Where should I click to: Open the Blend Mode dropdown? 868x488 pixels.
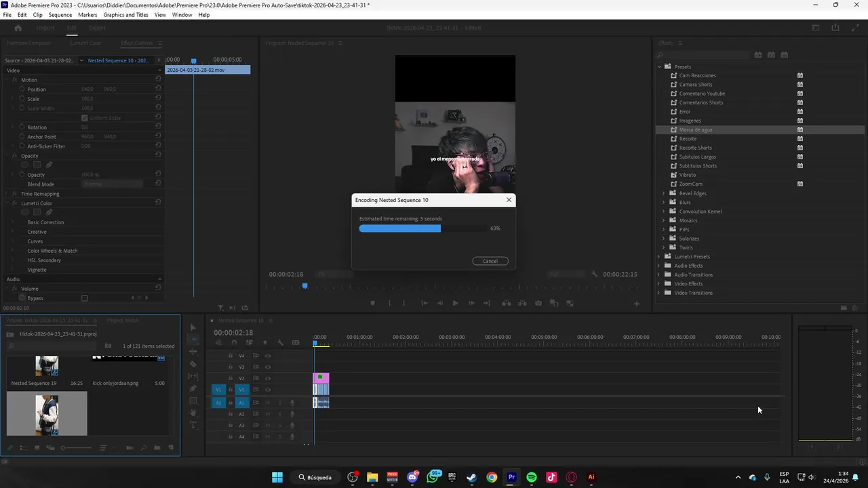113,184
